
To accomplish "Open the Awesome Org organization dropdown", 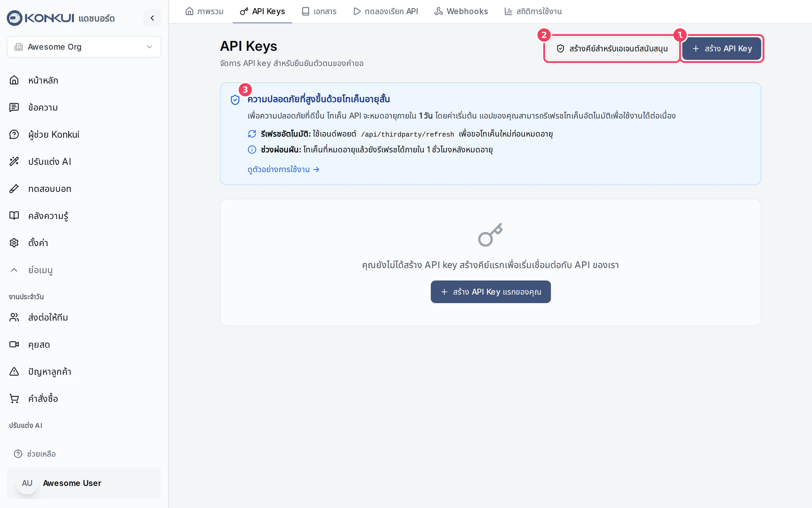I will (x=84, y=47).
